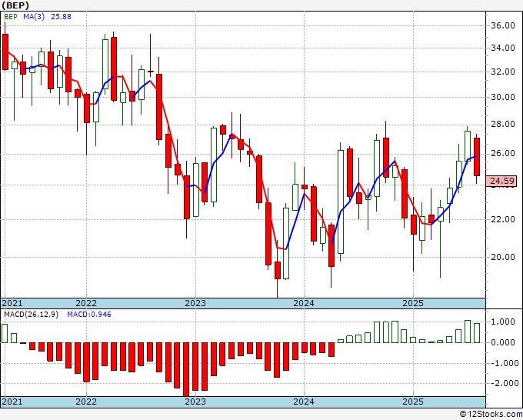Click the deepest red MACD bar near 2023
Screen dimensions: 523x420
pos(186,370)
